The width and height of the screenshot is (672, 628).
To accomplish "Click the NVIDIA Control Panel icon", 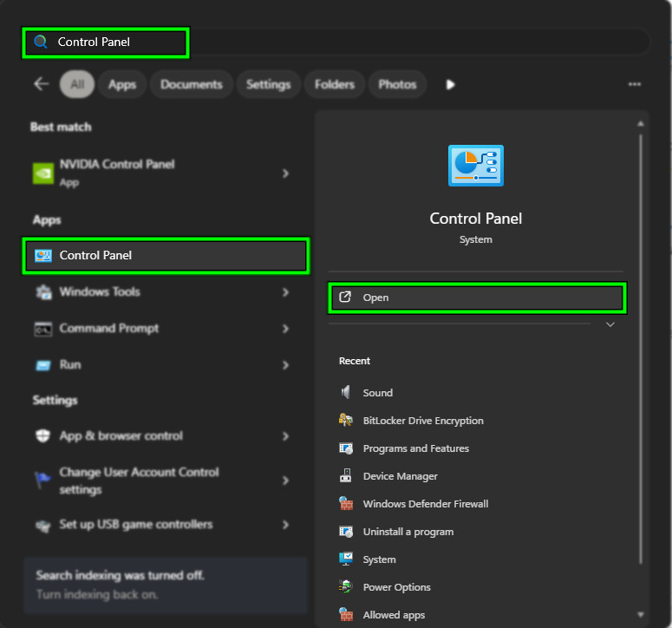I will pos(42,173).
